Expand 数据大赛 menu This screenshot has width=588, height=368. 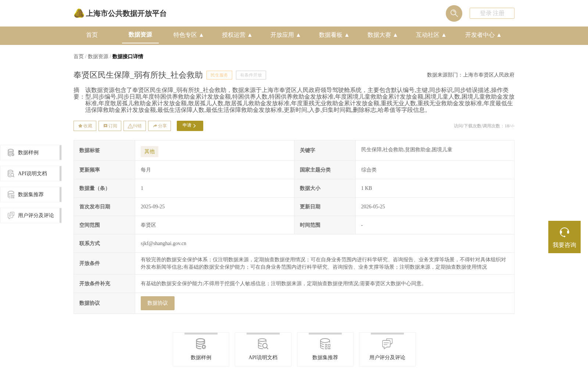tap(383, 35)
